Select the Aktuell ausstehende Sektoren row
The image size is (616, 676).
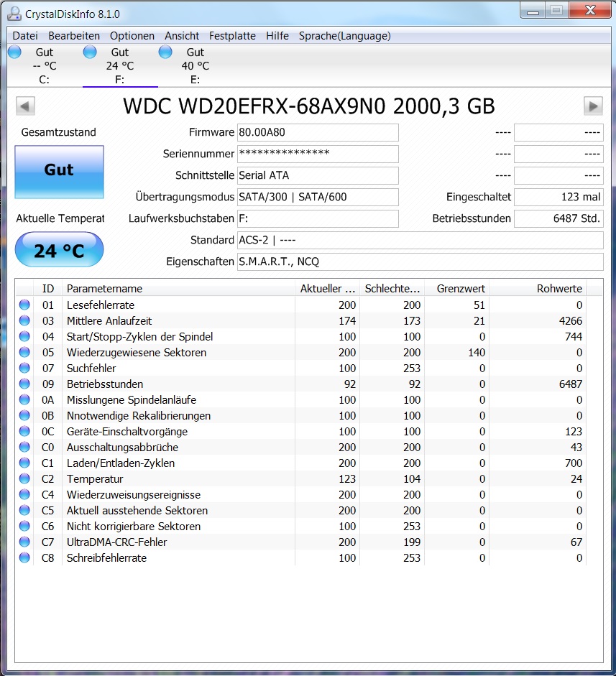coord(300,511)
